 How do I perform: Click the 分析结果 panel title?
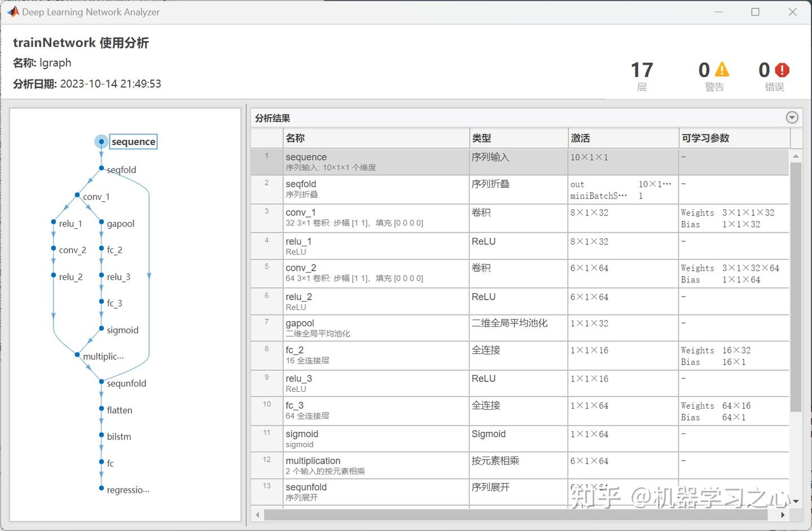[272, 118]
